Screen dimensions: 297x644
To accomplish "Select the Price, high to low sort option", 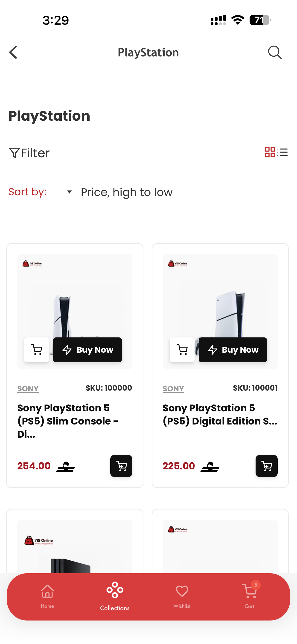I will (126, 192).
